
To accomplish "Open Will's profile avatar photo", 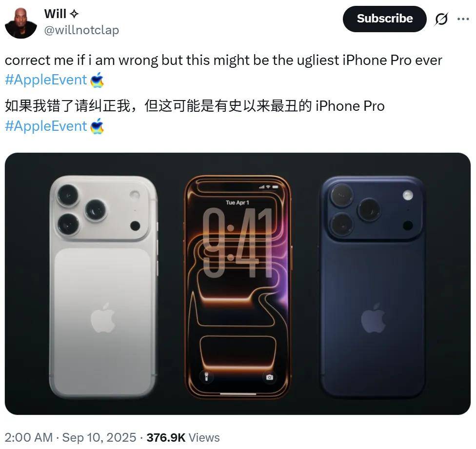I will pyautogui.click(x=21, y=23).
